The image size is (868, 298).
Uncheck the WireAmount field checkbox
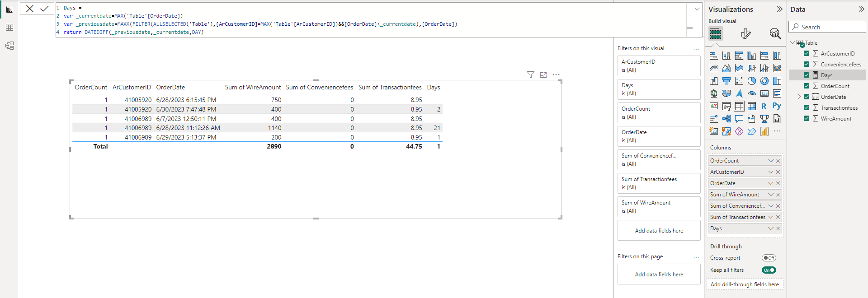click(x=807, y=118)
